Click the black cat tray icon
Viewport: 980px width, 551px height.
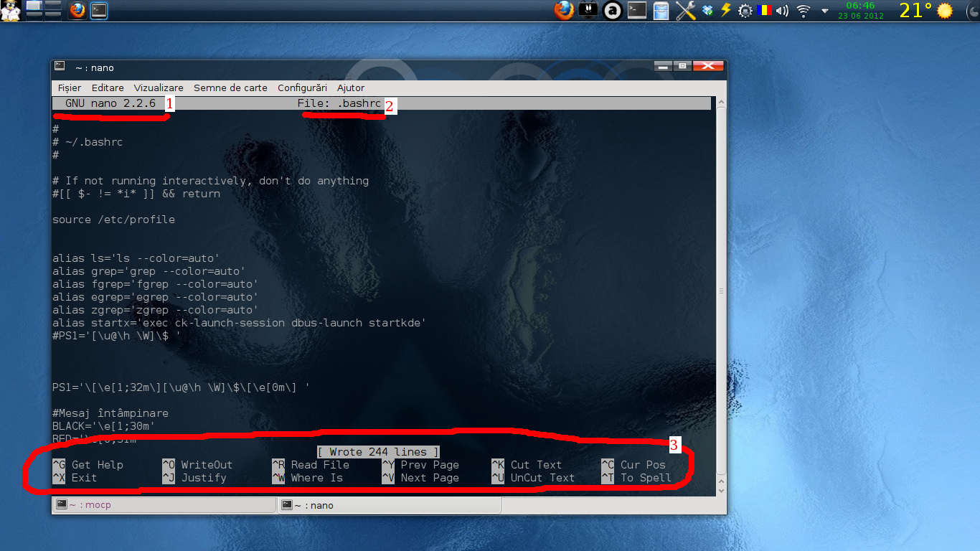pos(588,11)
